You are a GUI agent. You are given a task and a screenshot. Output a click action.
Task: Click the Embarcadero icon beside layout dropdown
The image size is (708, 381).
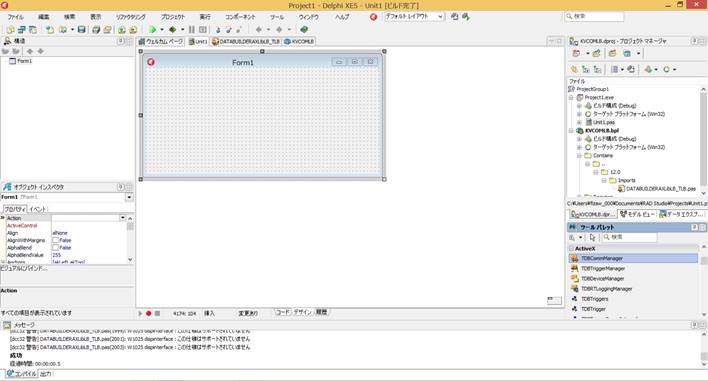373,17
